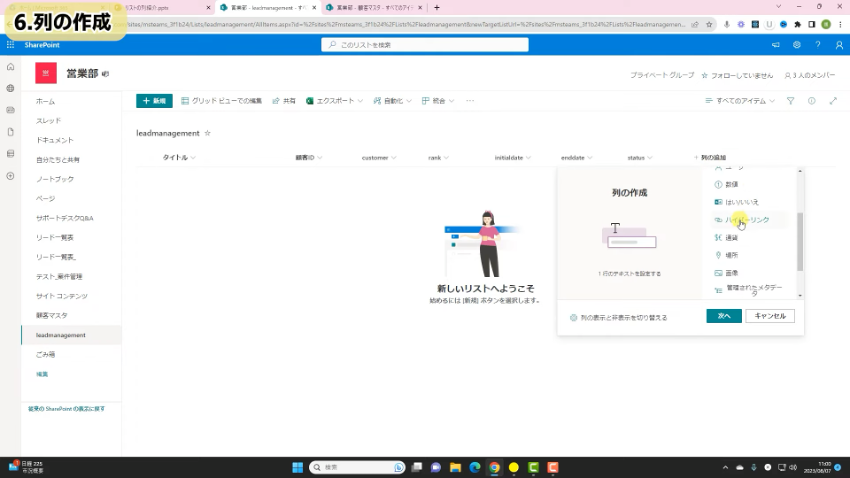This screenshot has width=850, height=478.
Task: Go to ドキュメント in site navigation
Action: tap(55, 140)
